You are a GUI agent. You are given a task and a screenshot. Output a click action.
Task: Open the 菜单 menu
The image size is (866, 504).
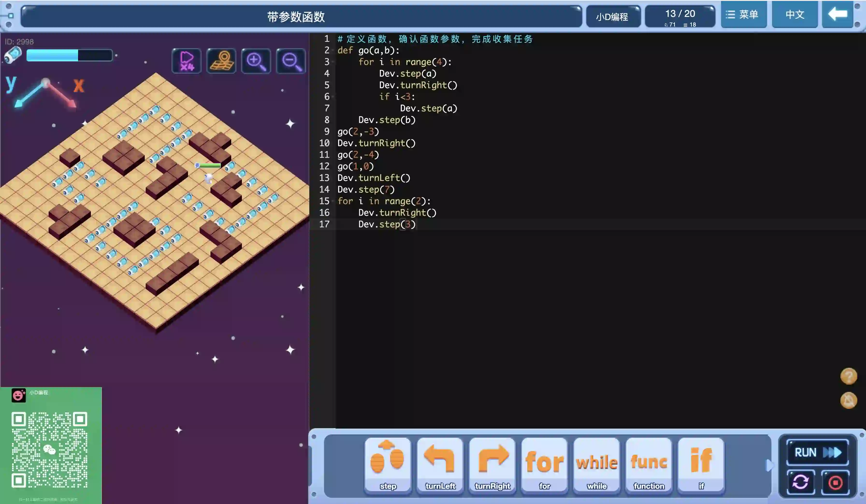coord(743,14)
